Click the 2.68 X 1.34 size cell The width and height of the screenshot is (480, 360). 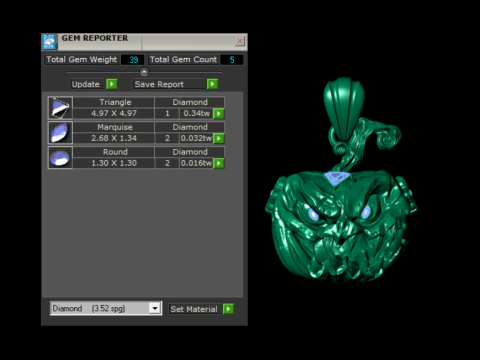click(114, 138)
